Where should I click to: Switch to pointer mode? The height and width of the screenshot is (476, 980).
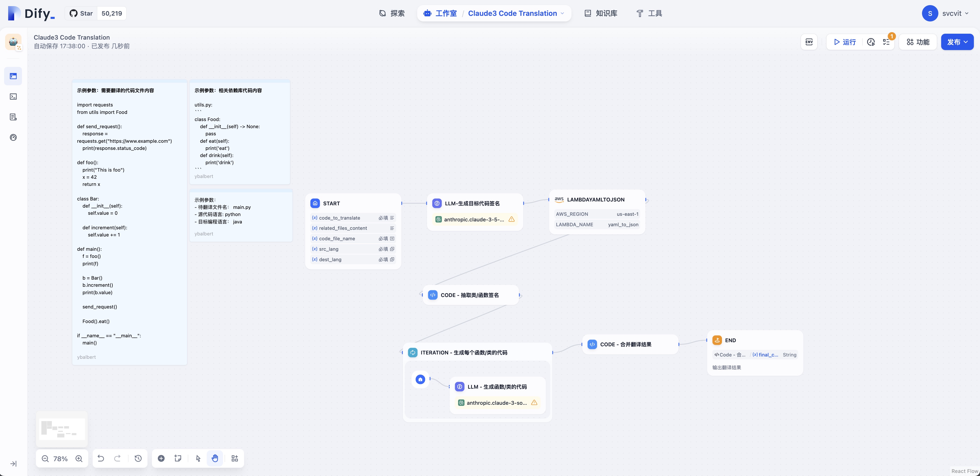pos(198,459)
